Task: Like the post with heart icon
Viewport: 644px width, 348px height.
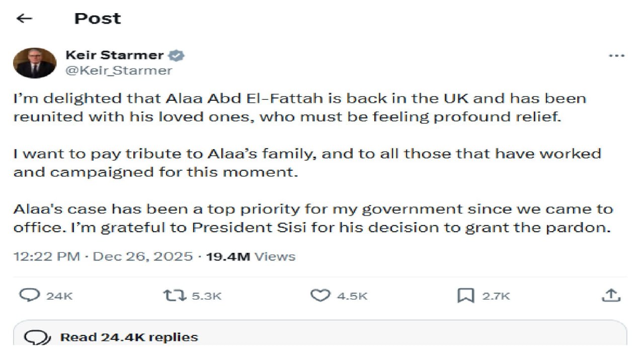Action: click(319, 295)
